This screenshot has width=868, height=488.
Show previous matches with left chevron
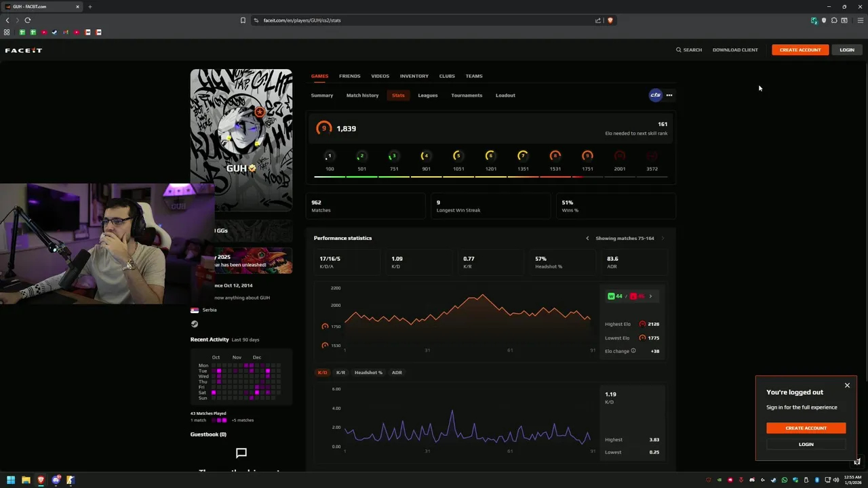587,239
